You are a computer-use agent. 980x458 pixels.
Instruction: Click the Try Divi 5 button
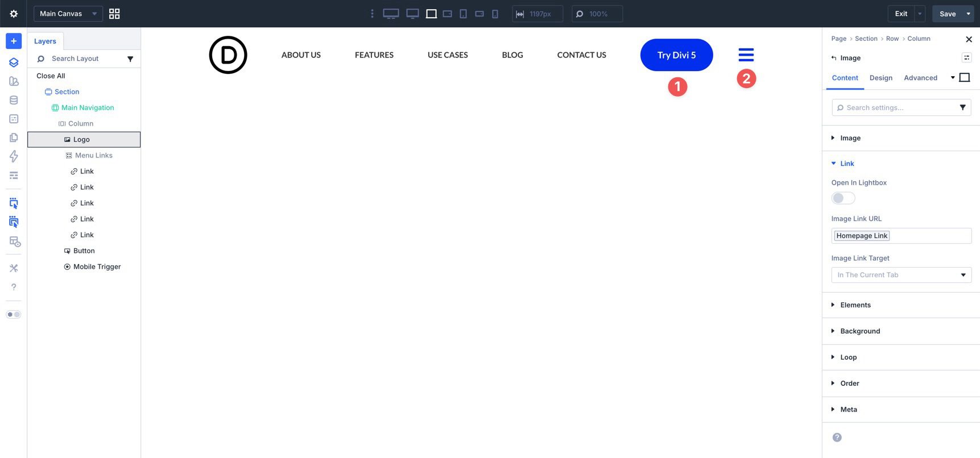[677, 55]
